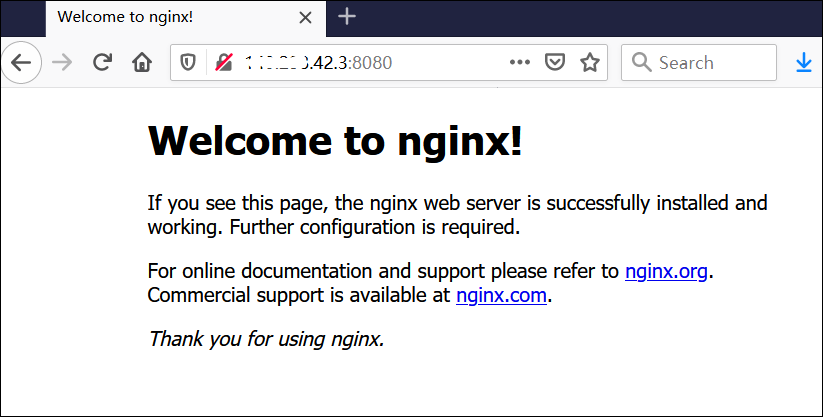Image resolution: width=823 pixels, height=417 pixels.
Task: Go back with the back arrow
Action: [21, 62]
